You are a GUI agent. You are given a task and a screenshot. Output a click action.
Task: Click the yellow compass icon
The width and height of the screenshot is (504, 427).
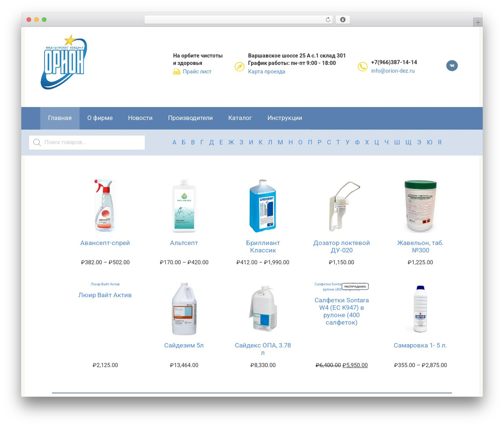click(239, 67)
